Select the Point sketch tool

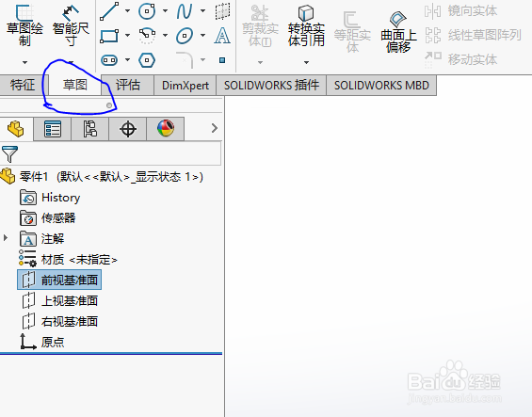point(222,60)
